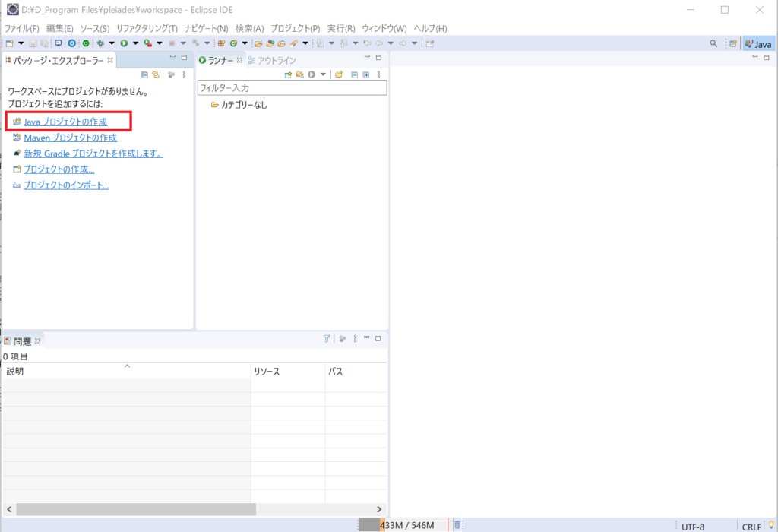The width and height of the screenshot is (778, 532).
Task: Click the green Run button icon
Action: 124,43
